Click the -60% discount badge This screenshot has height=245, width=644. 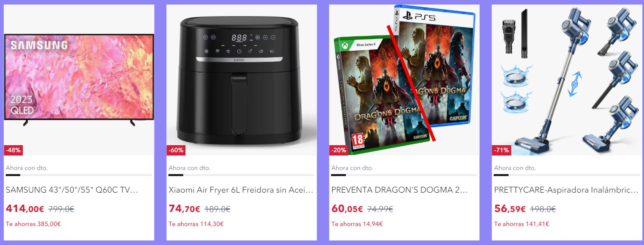(x=176, y=150)
